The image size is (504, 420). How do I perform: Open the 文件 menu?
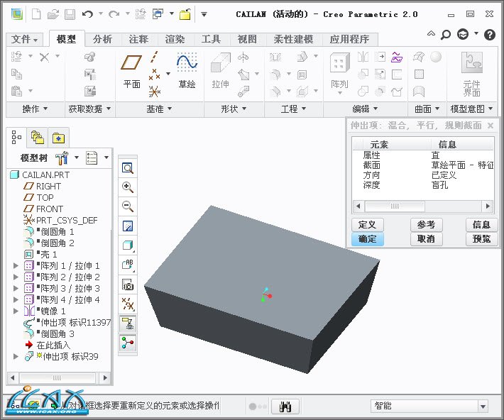(26, 39)
